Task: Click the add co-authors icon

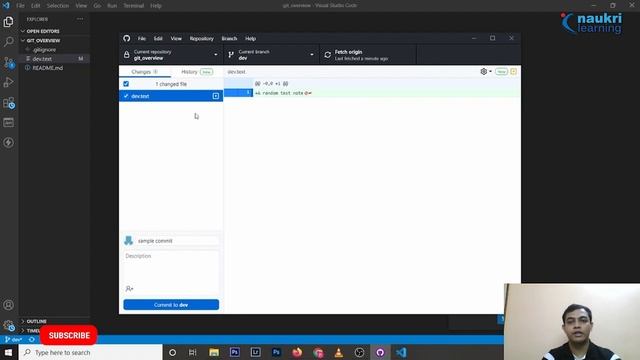Action: 129,289
